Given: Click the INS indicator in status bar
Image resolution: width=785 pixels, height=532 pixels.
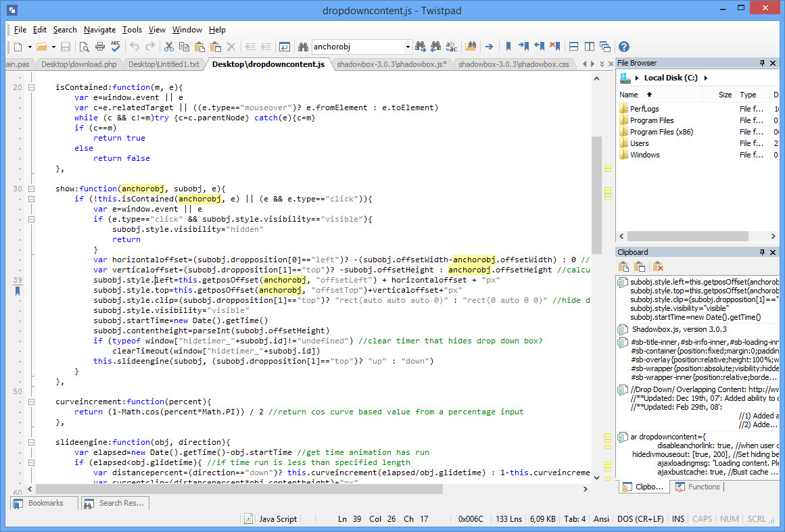Looking at the screenshot, I should 678,519.
